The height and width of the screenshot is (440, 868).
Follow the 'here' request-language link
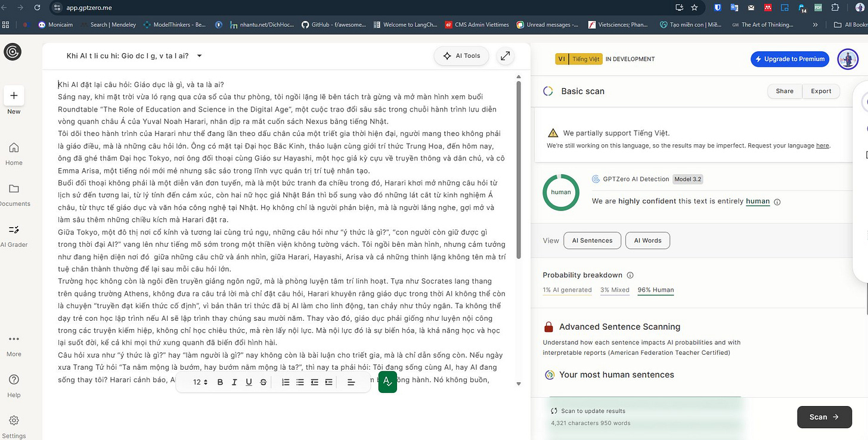(822, 145)
